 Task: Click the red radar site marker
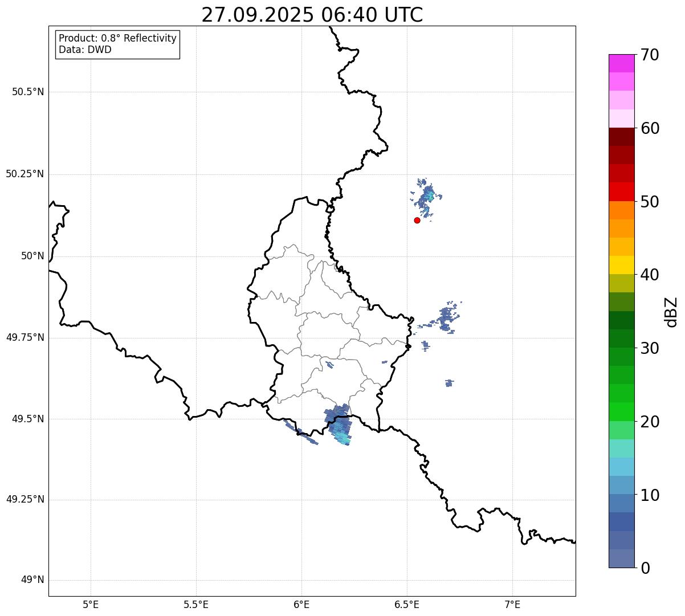click(417, 220)
